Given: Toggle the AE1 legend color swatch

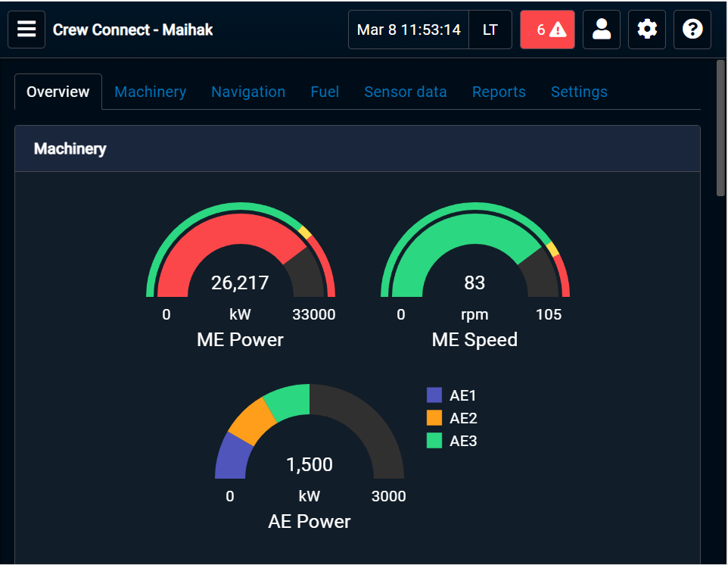Looking at the screenshot, I should tap(434, 395).
